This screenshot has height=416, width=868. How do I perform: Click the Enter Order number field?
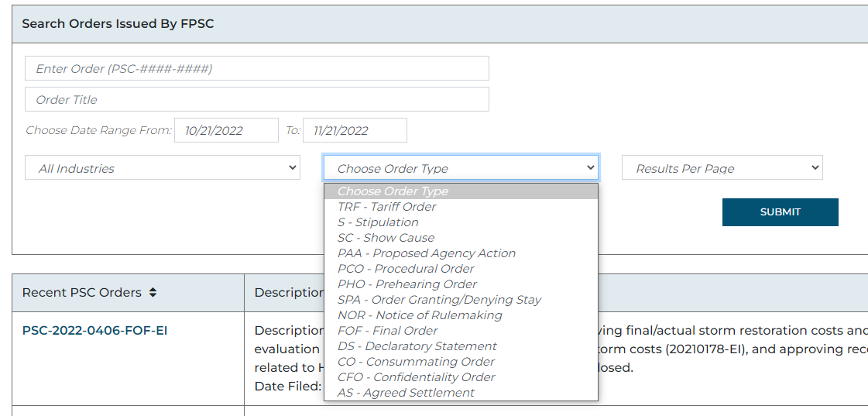tap(256, 68)
